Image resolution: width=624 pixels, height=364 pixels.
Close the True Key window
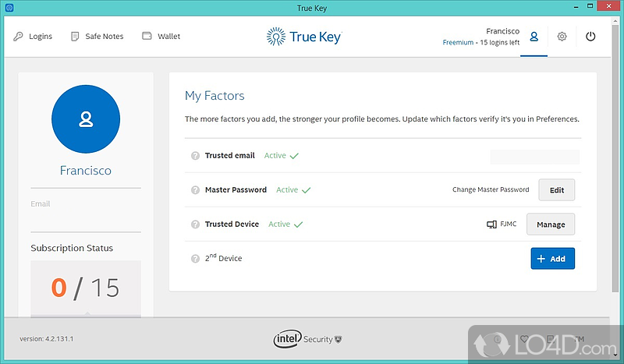[609, 6]
